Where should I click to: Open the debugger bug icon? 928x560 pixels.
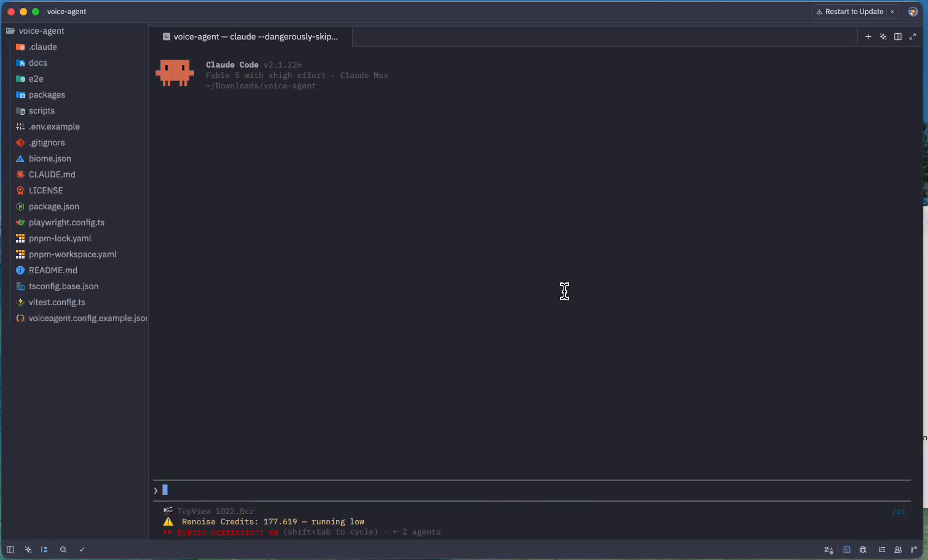point(863,550)
